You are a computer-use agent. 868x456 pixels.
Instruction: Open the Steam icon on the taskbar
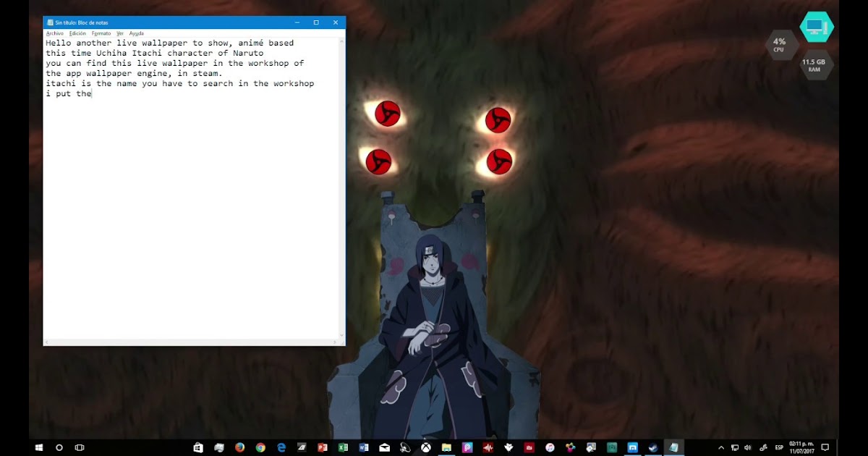pos(653,448)
